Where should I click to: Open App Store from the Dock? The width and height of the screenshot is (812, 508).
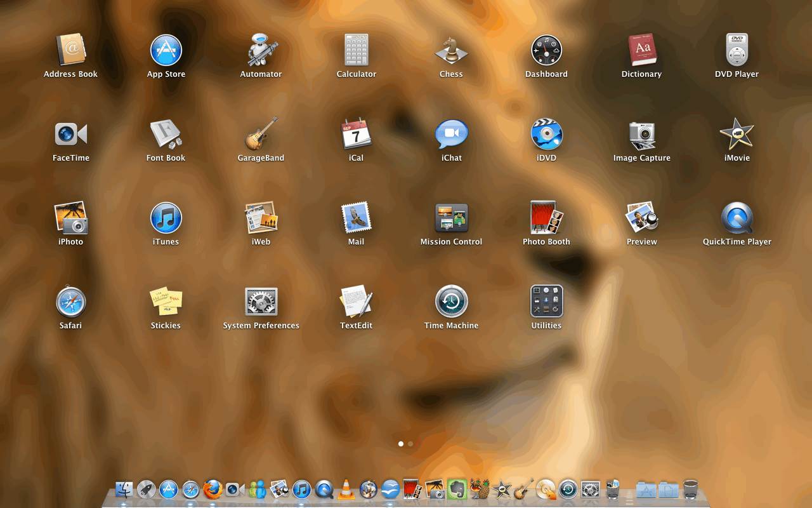pyautogui.click(x=169, y=490)
